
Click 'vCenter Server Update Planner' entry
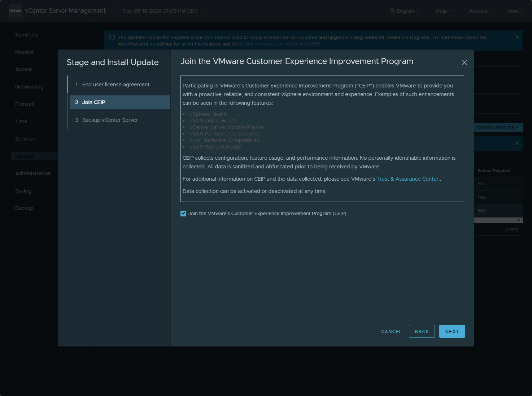pyautogui.click(x=227, y=127)
